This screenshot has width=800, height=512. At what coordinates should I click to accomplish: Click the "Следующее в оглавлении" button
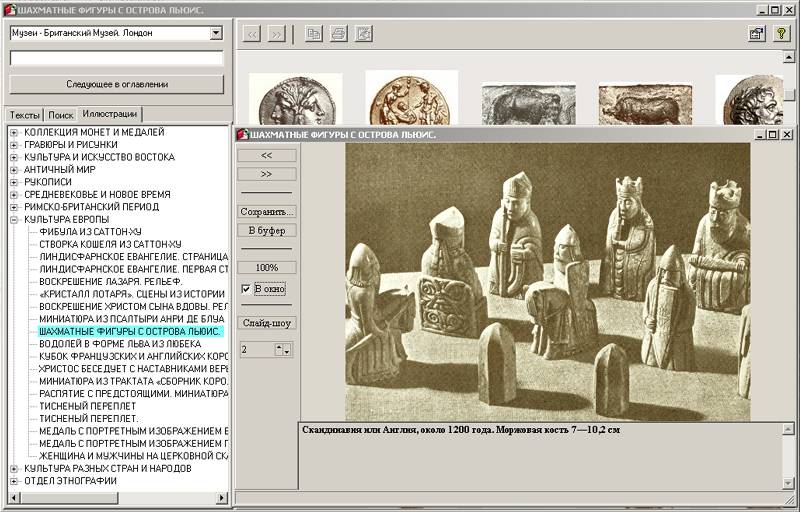[117, 84]
